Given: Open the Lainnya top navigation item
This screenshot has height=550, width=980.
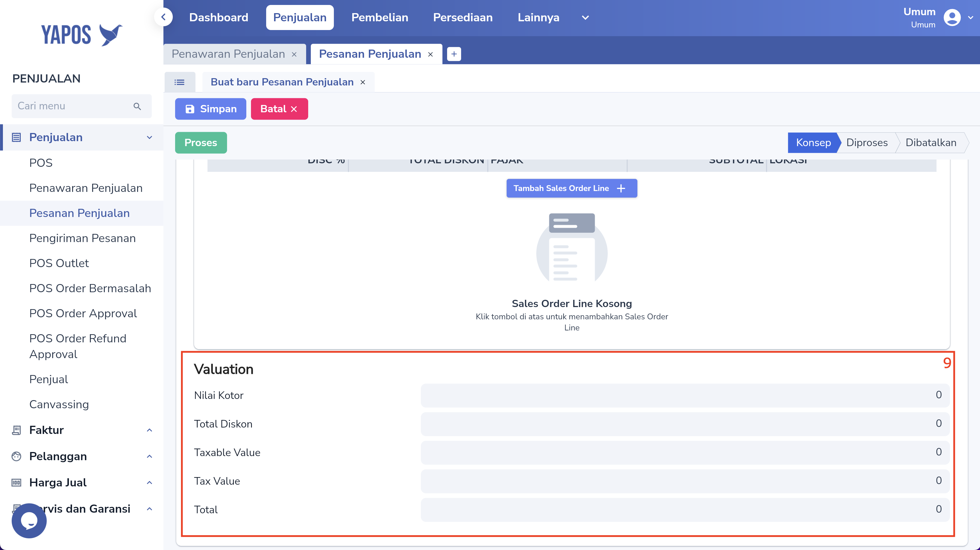Looking at the screenshot, I should [538, 17].
